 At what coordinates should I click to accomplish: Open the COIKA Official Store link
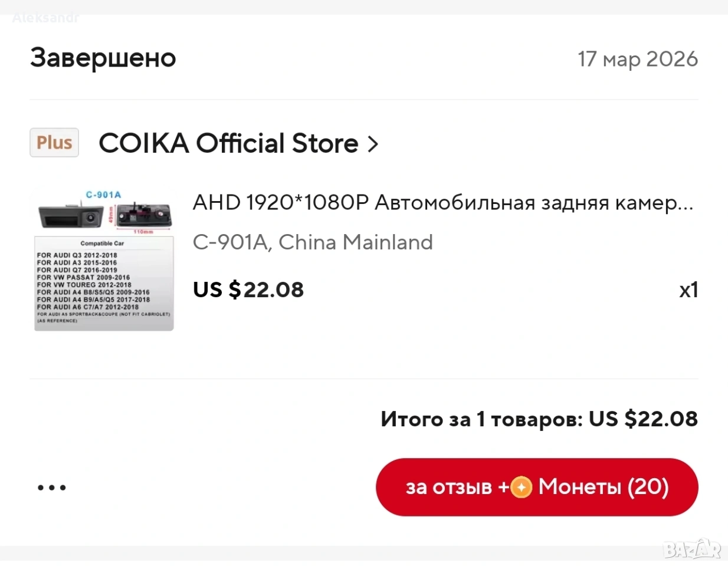pos(228,143)
